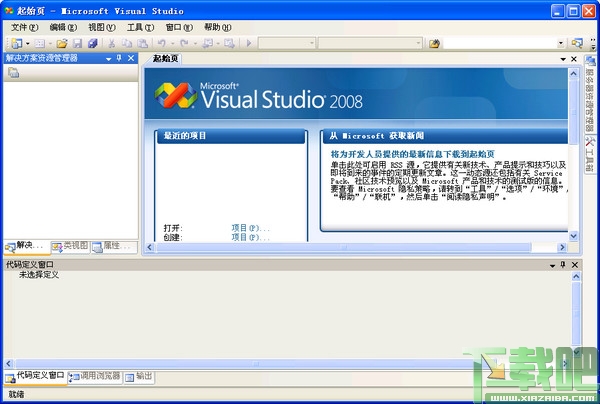Image resolution: width=600 pixels, height=404 pixels.
Task: Click the Navigate Backward icon
Action: 207,43
